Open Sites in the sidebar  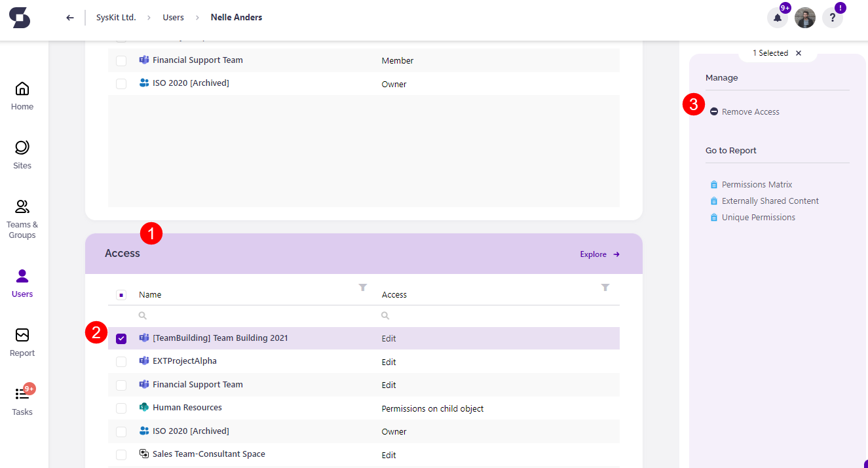pos(22,155)
